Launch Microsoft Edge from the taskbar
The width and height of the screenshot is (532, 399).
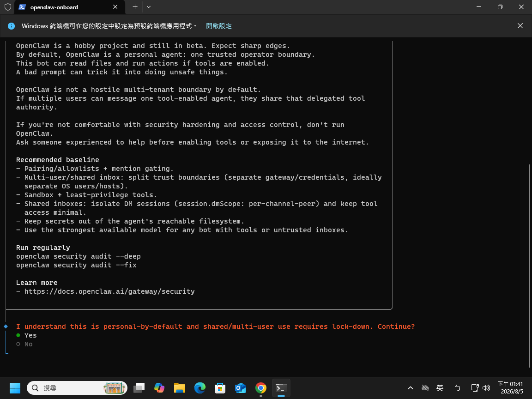(200, 388)
